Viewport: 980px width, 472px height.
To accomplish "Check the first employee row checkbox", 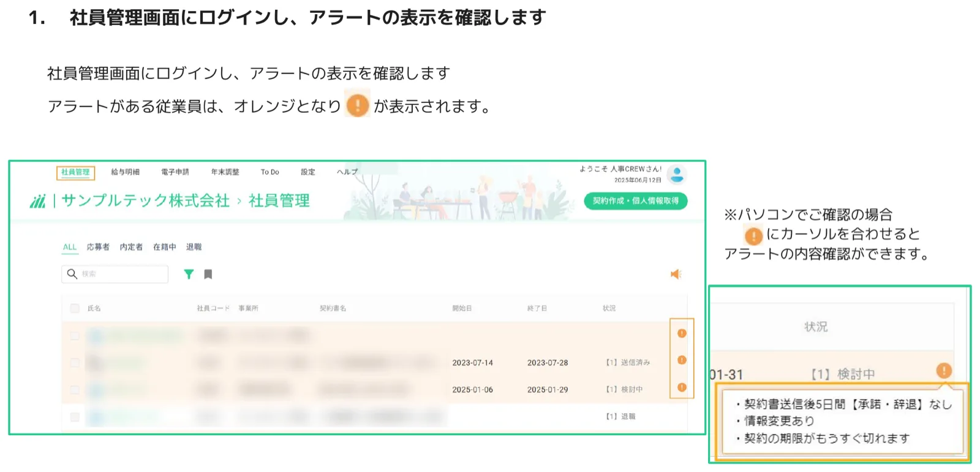I will pos(75,335).
